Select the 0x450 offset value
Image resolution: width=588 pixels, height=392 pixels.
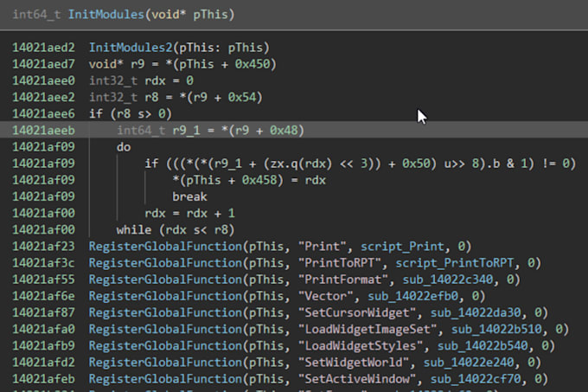238,63
